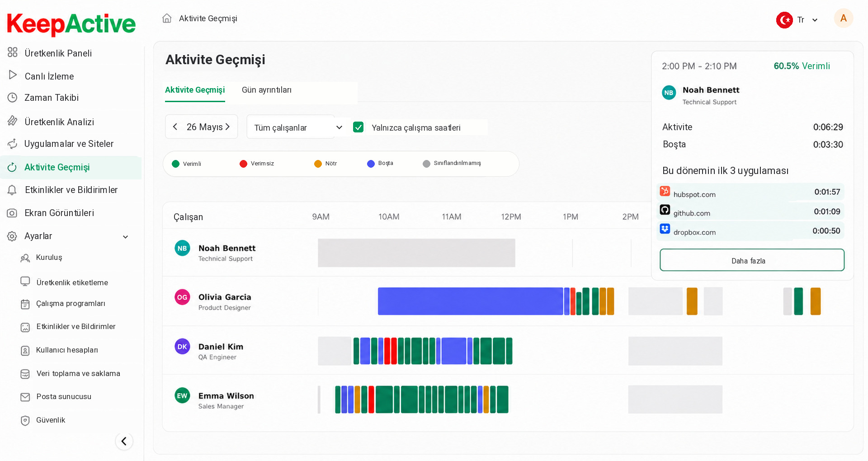868x461 pixels.
Task: Click the Posta sunucusu envelope icon
Action: point(25,397)
